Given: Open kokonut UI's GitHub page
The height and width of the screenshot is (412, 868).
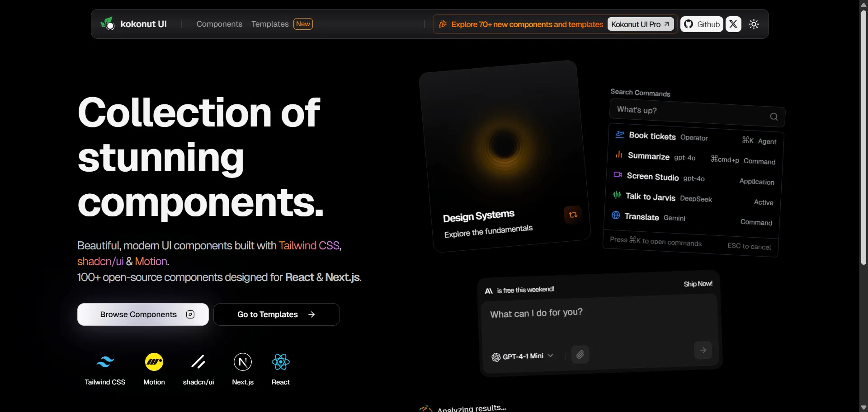Looking at the screenshot, I should click(701, 24).
